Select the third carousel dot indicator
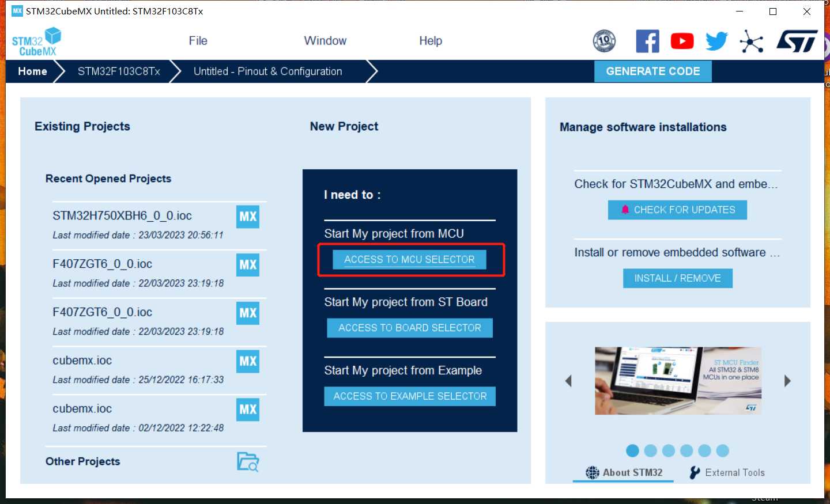 669,450
